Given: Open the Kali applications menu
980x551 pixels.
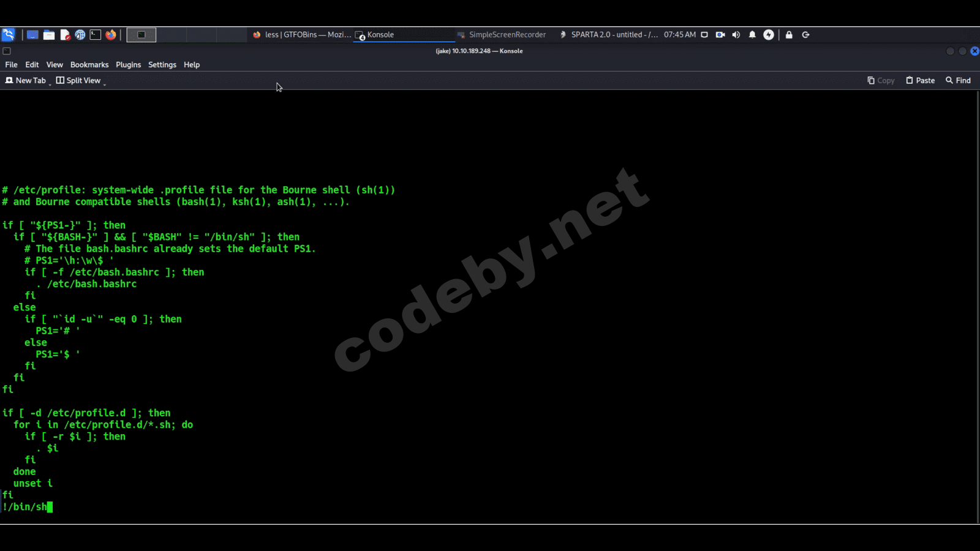Looking at the screenshot, I should pyautogui.click(x=8, y=35).
